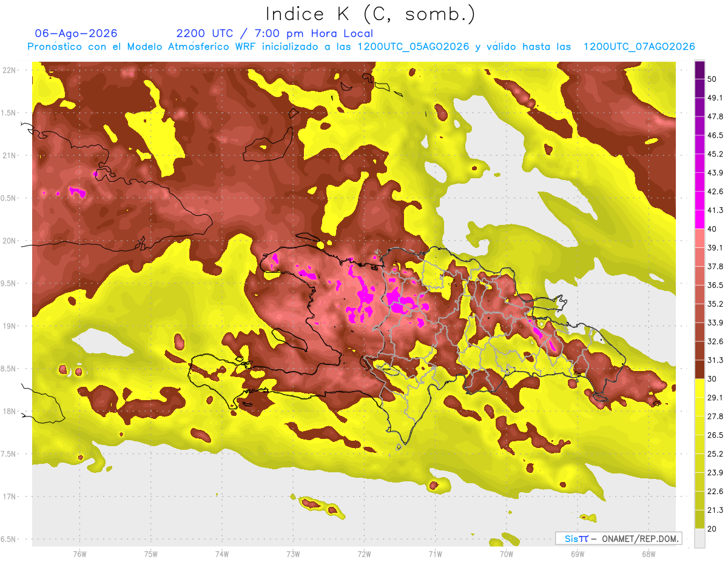Screen dimensions: 728x562
Task: Click the colorbar value '43.9'
Action: coord(715,173)
